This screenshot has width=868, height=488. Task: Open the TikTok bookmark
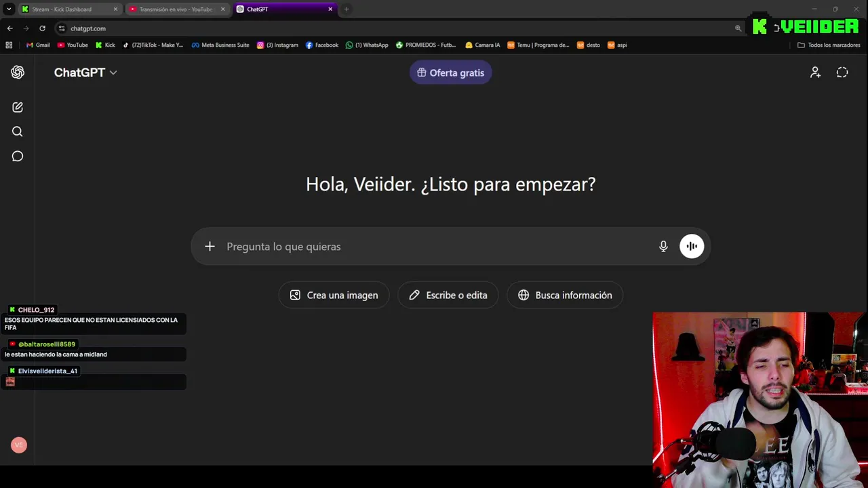click(x=153, y=45)
